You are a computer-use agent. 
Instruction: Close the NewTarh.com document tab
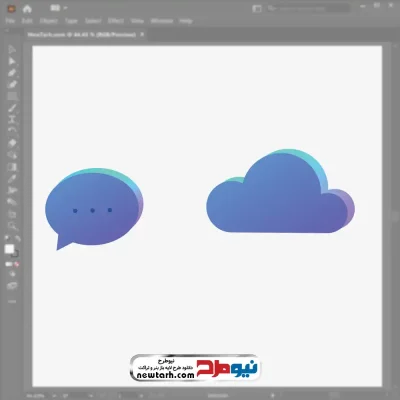coord(142,34)
